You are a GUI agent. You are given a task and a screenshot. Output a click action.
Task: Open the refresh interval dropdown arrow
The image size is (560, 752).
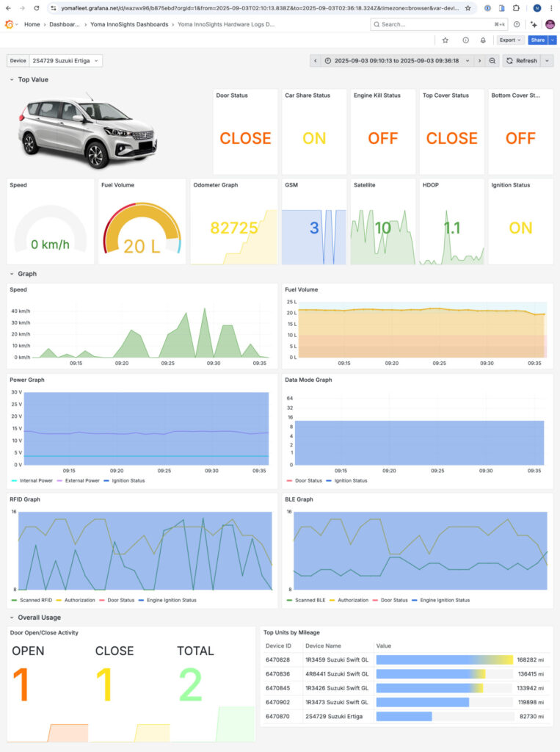tap(548, 61)
